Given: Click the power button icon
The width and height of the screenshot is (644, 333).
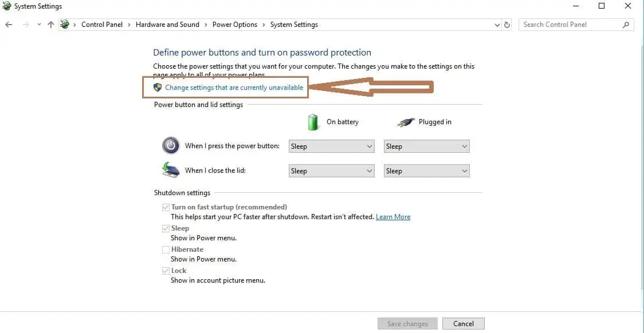Looking at the screenshot, I should (171, 145).
